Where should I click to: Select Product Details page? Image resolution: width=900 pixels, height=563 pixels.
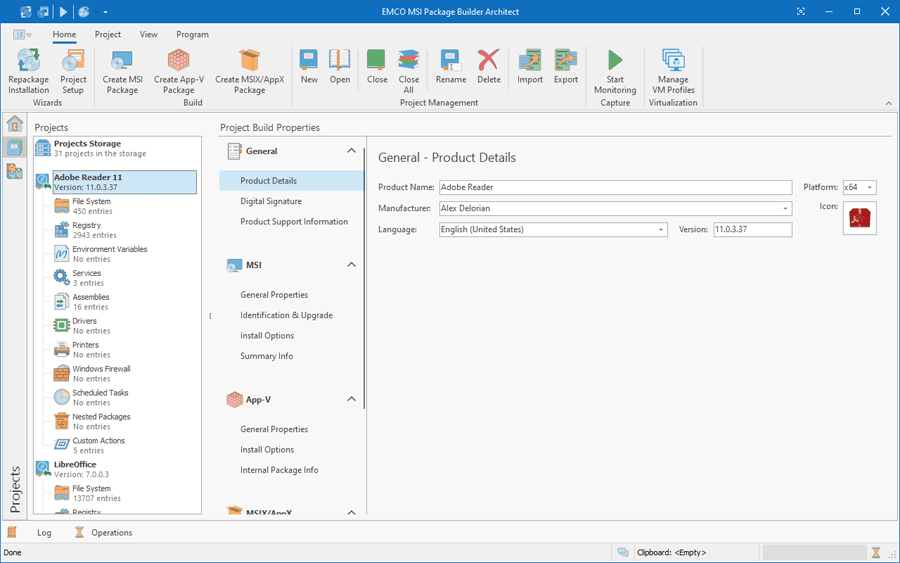point(292,181)
